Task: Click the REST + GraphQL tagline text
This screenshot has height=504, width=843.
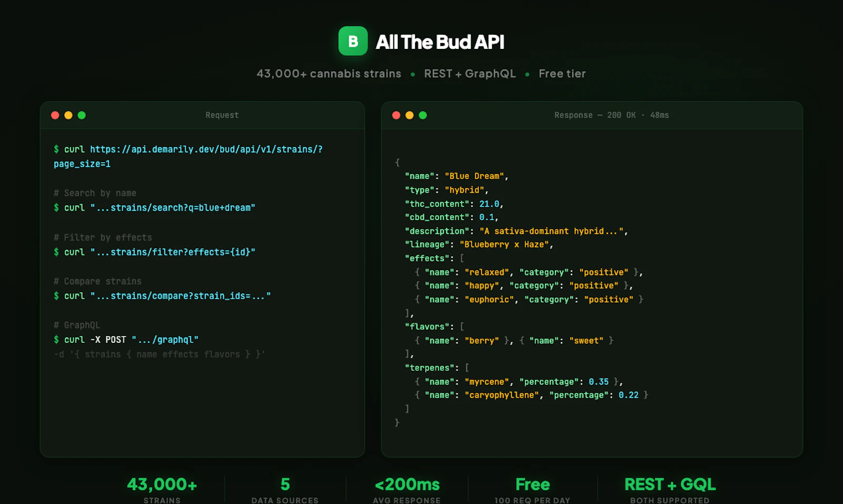Action: click(470, 74)
